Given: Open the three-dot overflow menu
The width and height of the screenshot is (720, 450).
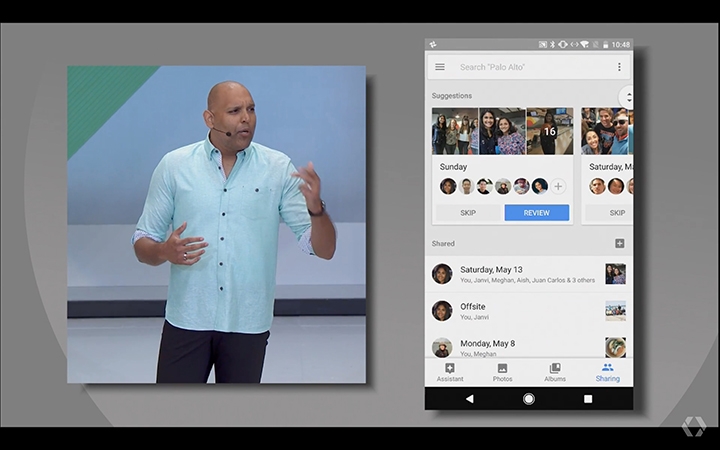Looking at the screenshot, I should click(619, 67).
